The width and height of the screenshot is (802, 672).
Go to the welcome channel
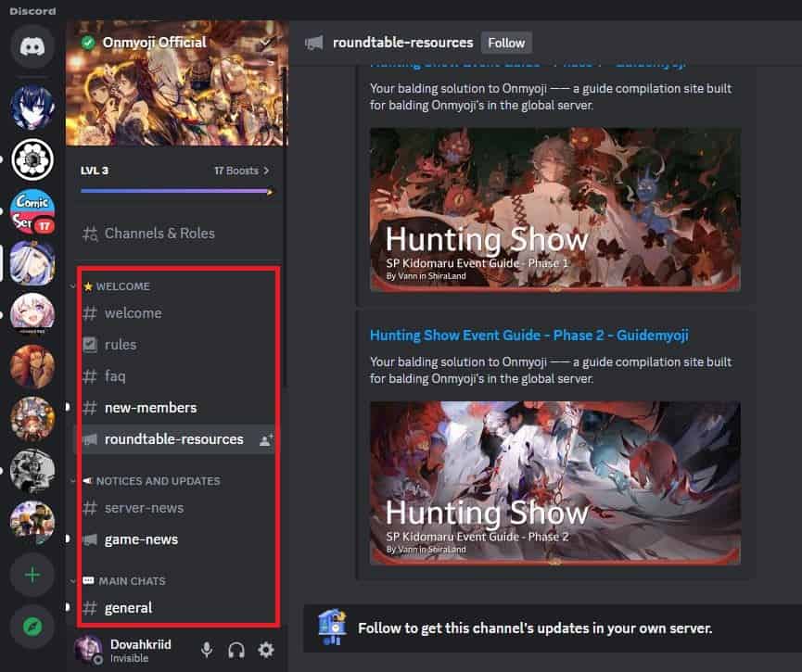pos(177,313)
